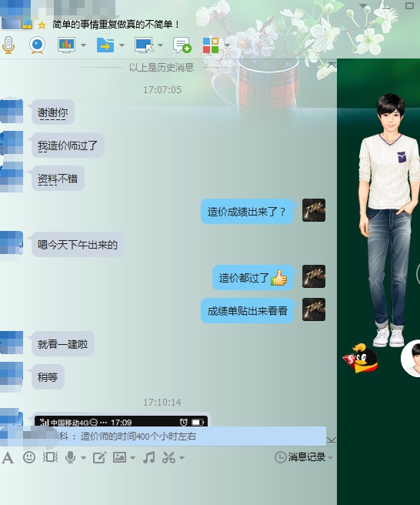Expand the send image dropdown arrow

(x=132, y=457)
